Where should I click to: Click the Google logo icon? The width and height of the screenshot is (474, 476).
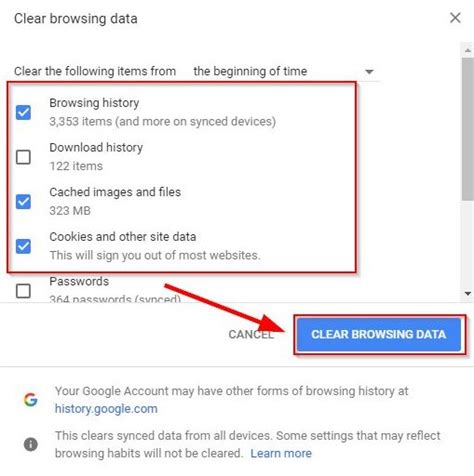pos(31,399)
